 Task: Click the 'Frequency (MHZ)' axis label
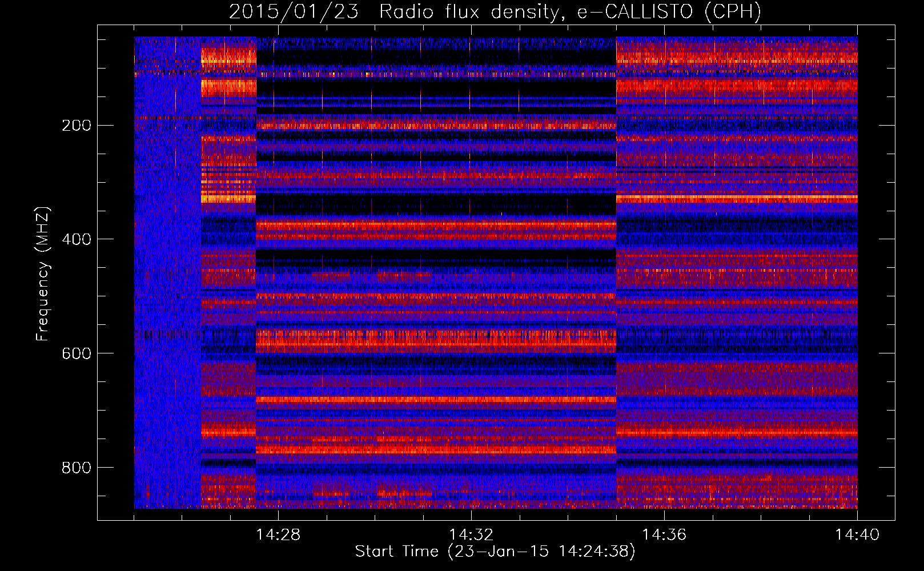point(43,274)
